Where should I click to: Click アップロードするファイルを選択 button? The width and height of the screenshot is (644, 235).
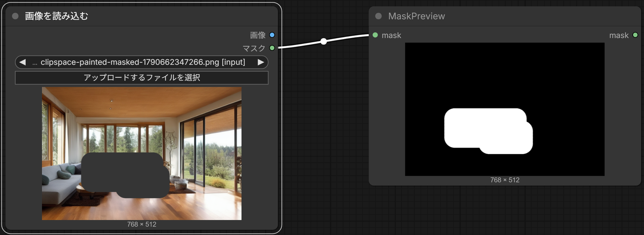tap(142, 77)
